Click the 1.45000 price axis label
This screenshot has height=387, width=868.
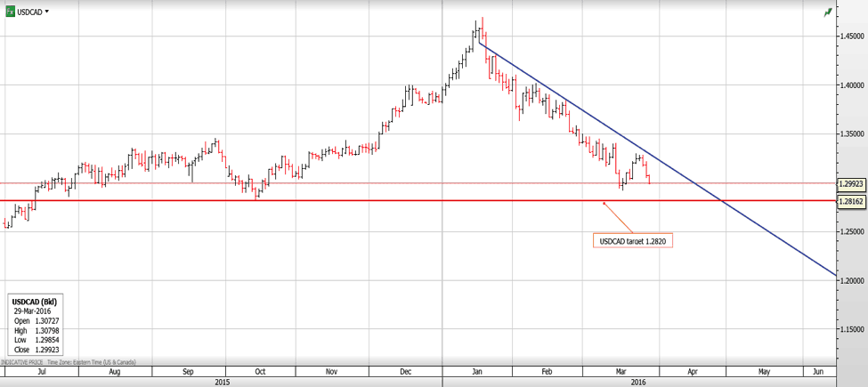[852, 36]
